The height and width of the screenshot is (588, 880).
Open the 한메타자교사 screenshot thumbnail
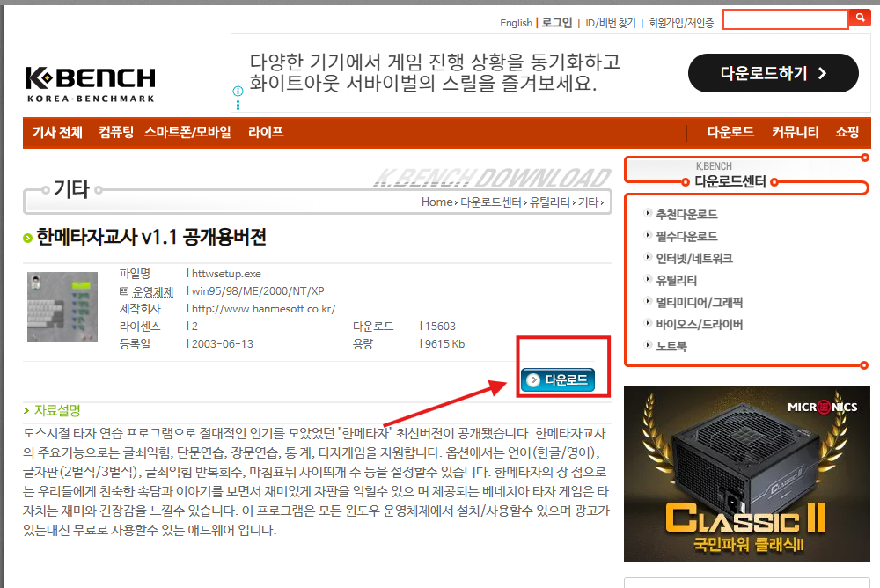62,307
